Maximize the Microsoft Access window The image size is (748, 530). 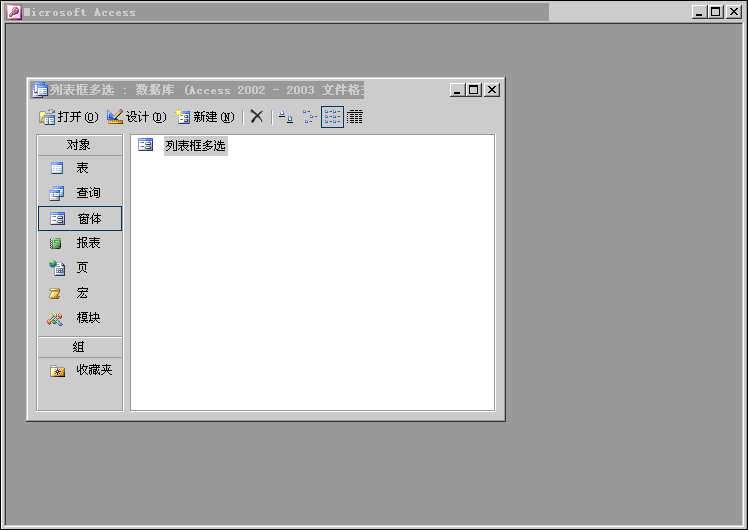pyautogui.click(x=716, y=12)
